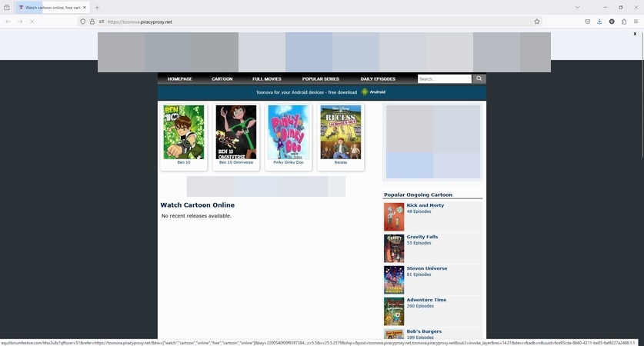Open the POPULAR SERIES menu item

(321, 78)
